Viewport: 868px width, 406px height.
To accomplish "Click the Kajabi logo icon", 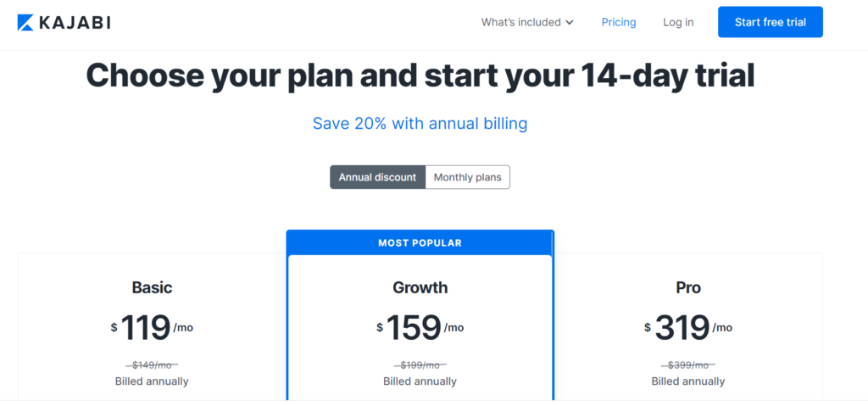I will pyautogui.click(x=25, y=23).
